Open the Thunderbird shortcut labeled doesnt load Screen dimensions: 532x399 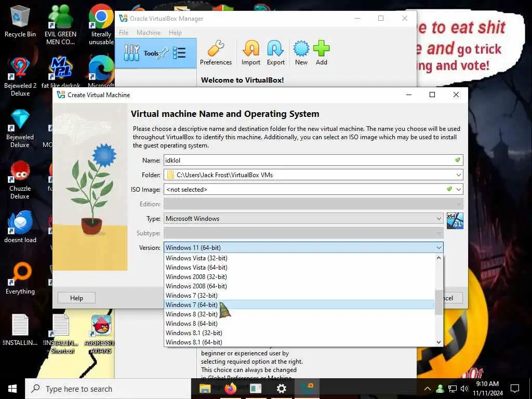click(20, 227)
